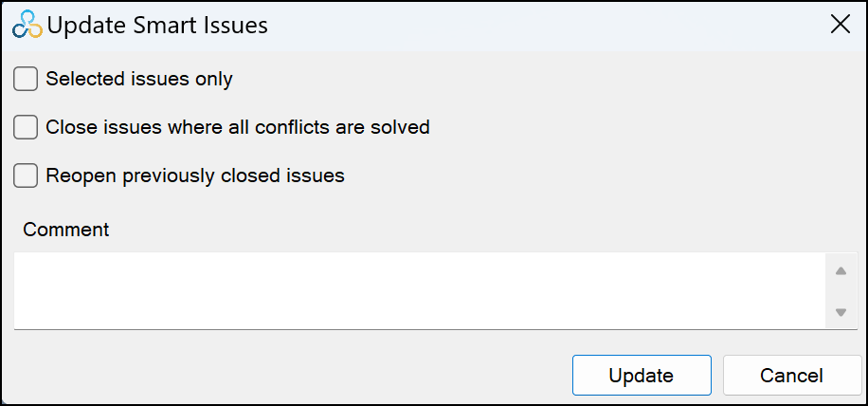Click the comment box scroll down arrow
This screenshot has width=868, height=406.
coord(841,312)
